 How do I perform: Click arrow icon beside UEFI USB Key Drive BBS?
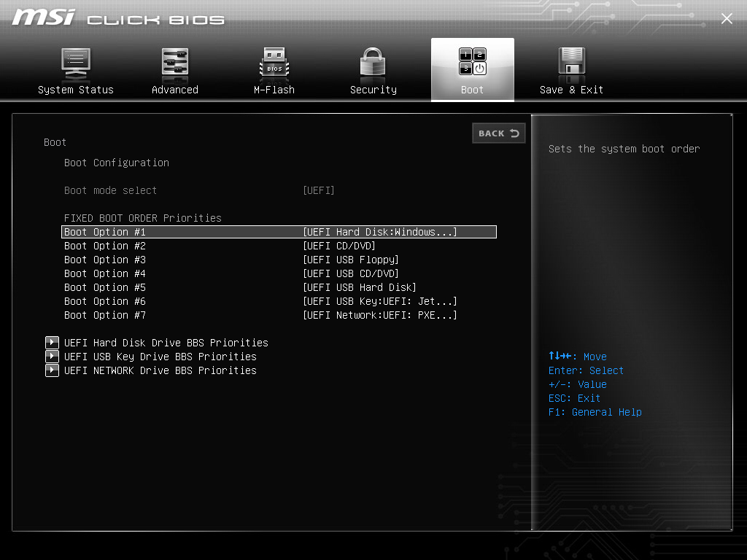click(52, 356)
